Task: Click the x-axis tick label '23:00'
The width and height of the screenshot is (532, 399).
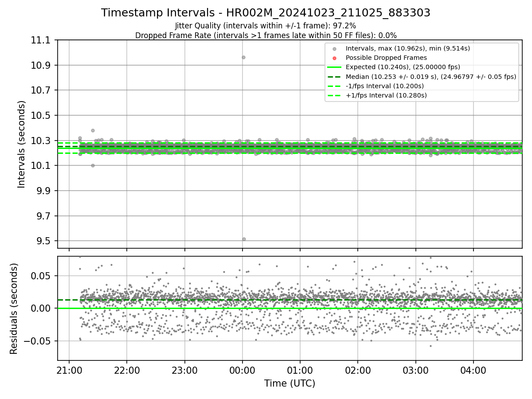Action: (184, 370)
